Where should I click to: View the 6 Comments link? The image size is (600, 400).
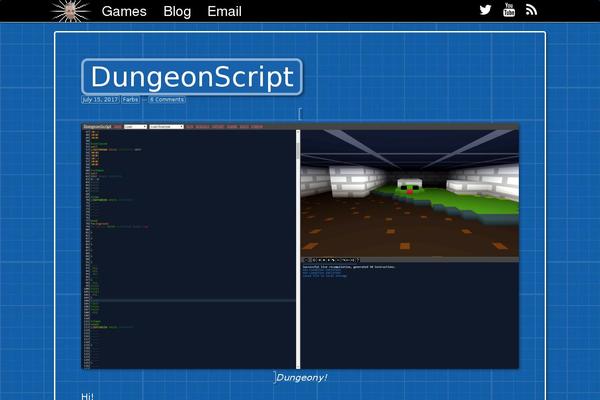tap(167, 100)
